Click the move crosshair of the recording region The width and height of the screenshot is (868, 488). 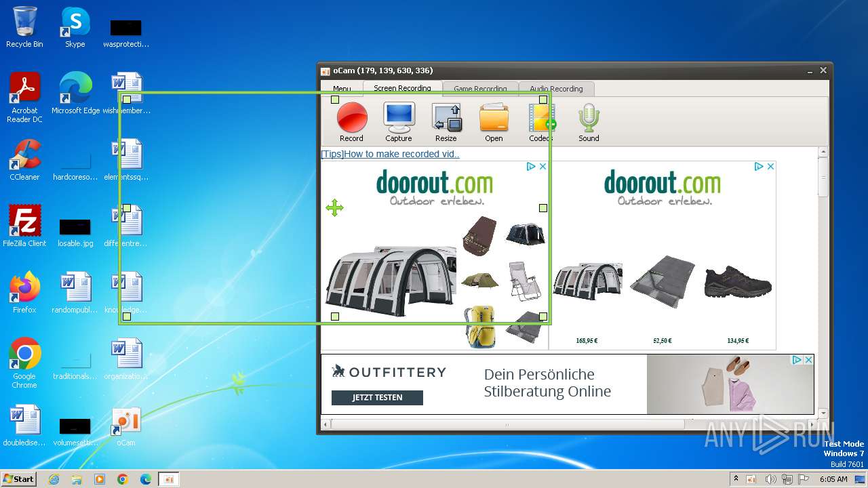coord(334,207)
